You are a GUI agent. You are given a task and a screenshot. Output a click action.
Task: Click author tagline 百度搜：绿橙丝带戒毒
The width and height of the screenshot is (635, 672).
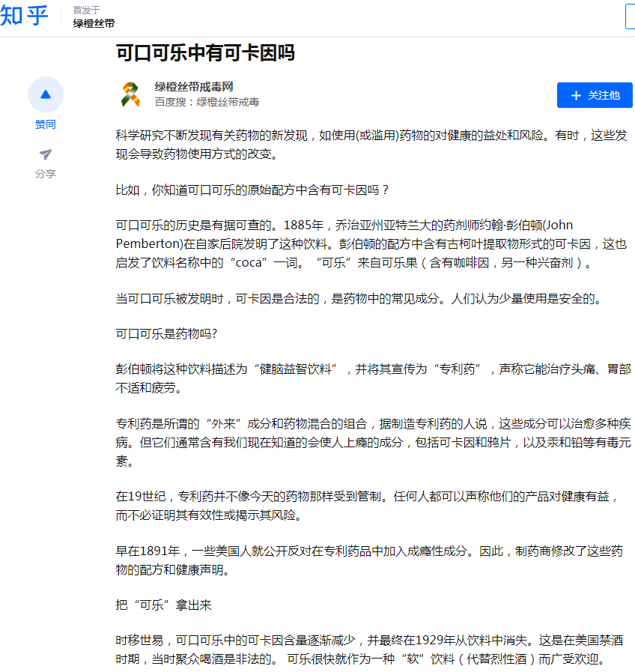(x=207, y=102)
